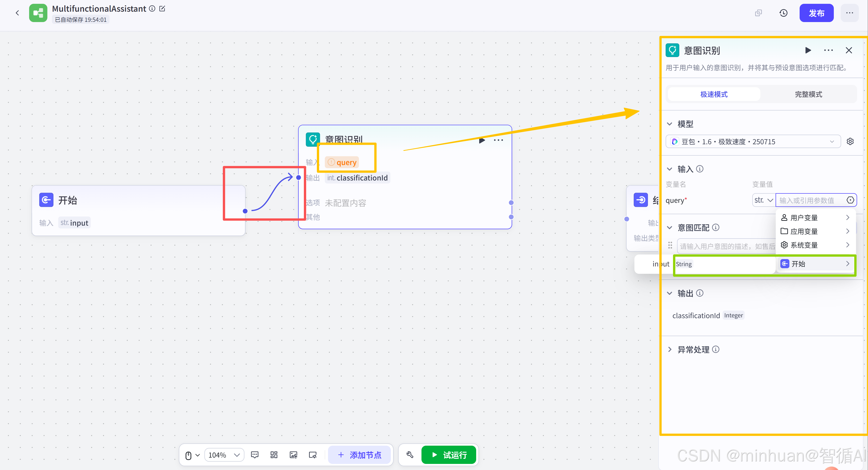Screen dimensions: 868x470
Task: Open the str. type dropdown for query
Action: pos(764,200)
